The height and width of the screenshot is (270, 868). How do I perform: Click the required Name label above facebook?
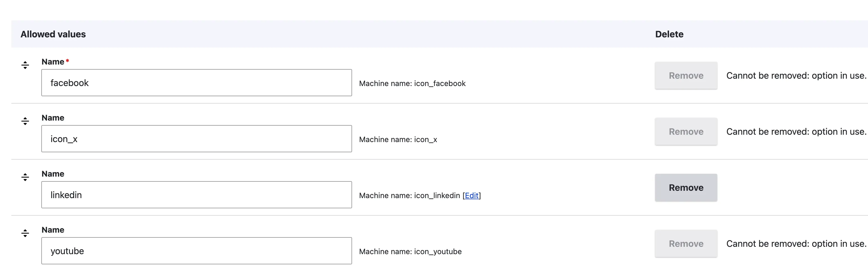[x=53, y=62]
